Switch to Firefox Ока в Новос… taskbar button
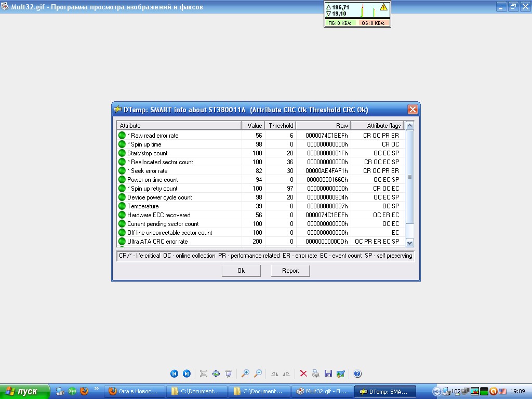Screen dimensions: 532x399 (134, 392)
